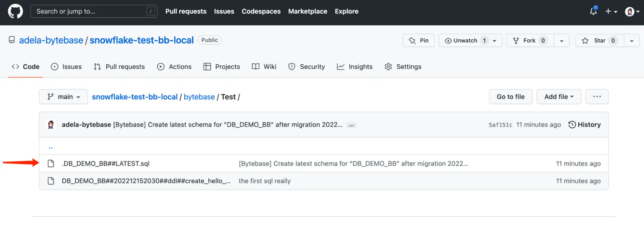Screen dimensions: 644x227
Task: Go to snowflake-test-bb-local breadcrumb root
Action: tap(135, 97)
